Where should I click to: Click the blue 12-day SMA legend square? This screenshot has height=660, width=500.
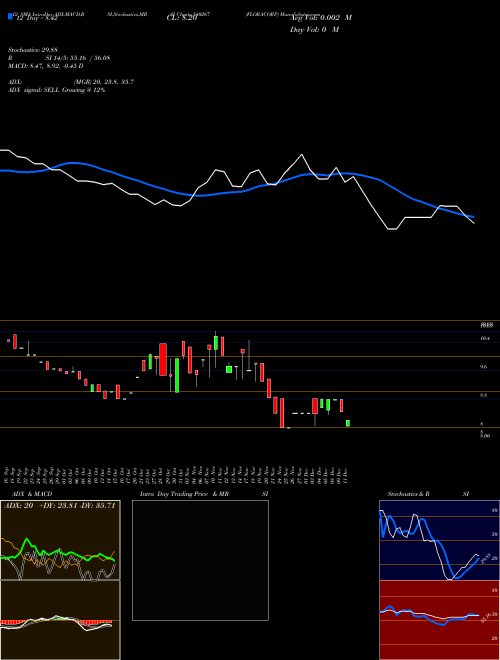pos(11,17)
